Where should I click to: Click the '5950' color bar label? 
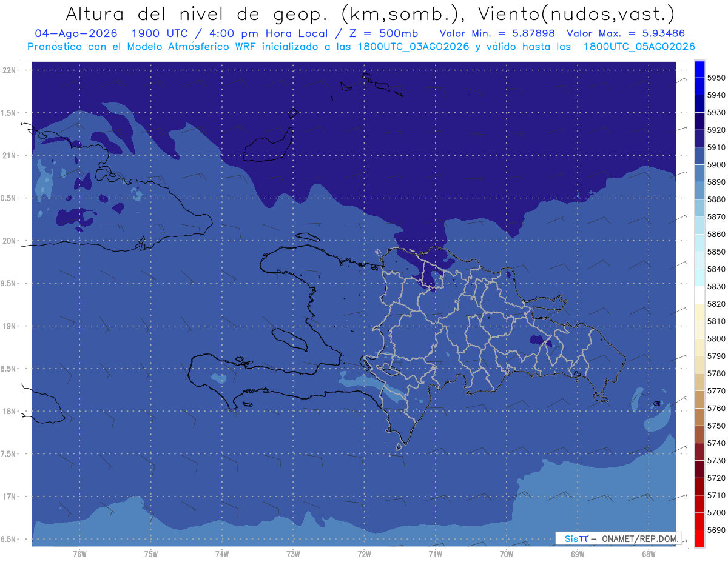pyautogui.click(x=716, y=78)
